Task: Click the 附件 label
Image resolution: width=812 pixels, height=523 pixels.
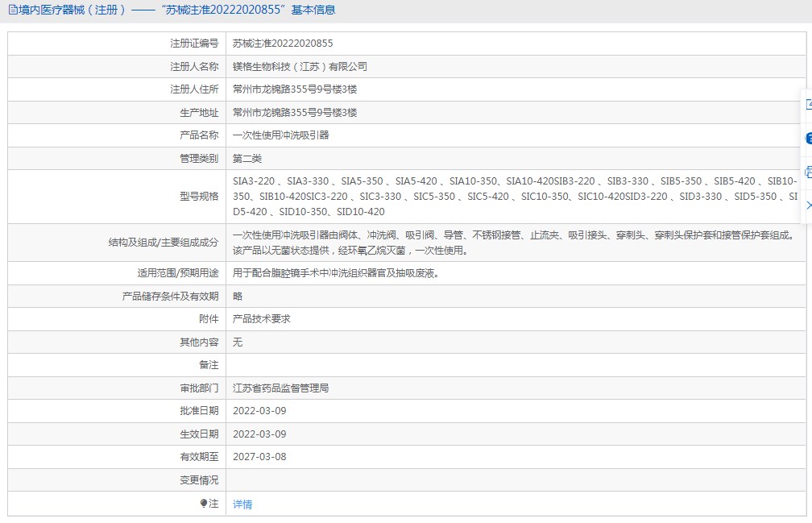Action: tap(209, 319)
